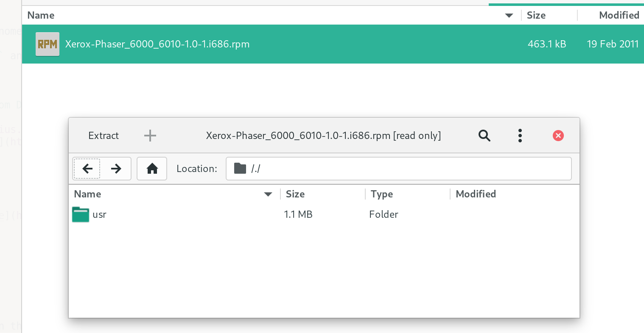
Task: Sort archive contents by Name header
Action: [87, 194]
